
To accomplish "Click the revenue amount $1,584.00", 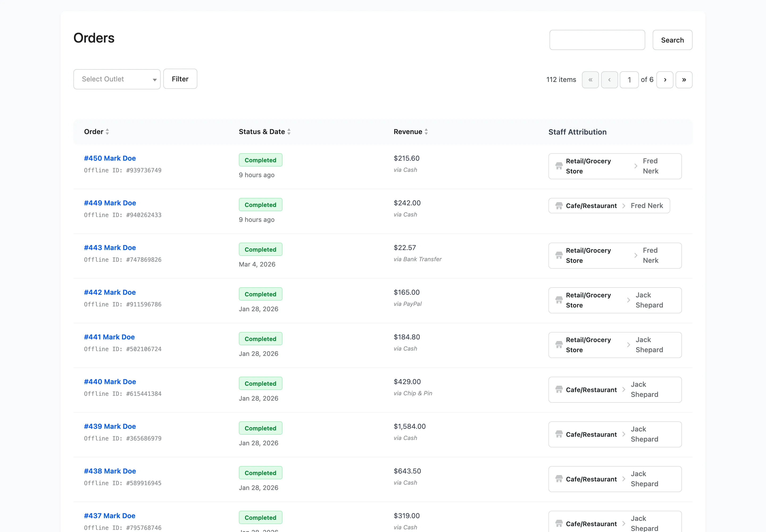I will point(410,426).
